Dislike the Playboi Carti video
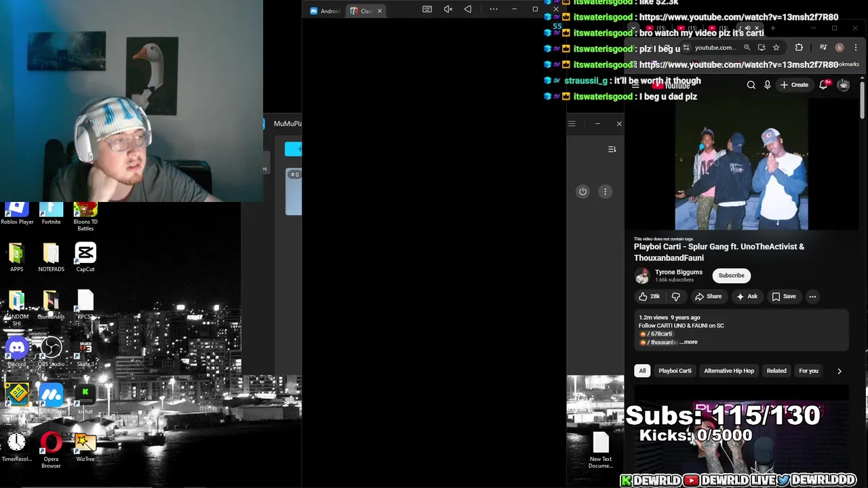The width and height of the screenshot is (868, 488). tap(676, 296)
